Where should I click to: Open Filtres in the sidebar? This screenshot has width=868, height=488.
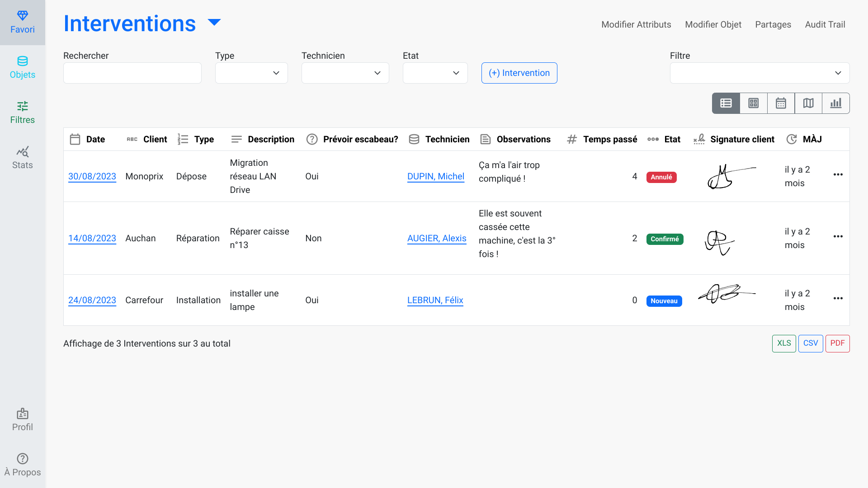[22, 112]
